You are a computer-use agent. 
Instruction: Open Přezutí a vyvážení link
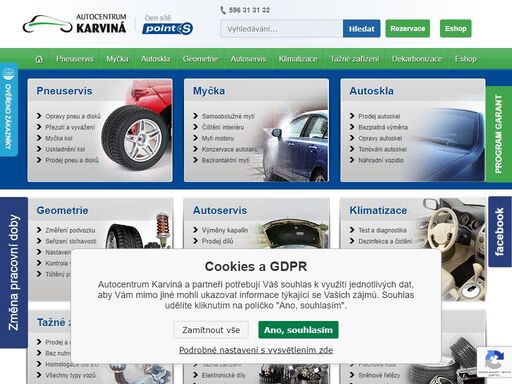pos(70,127)
